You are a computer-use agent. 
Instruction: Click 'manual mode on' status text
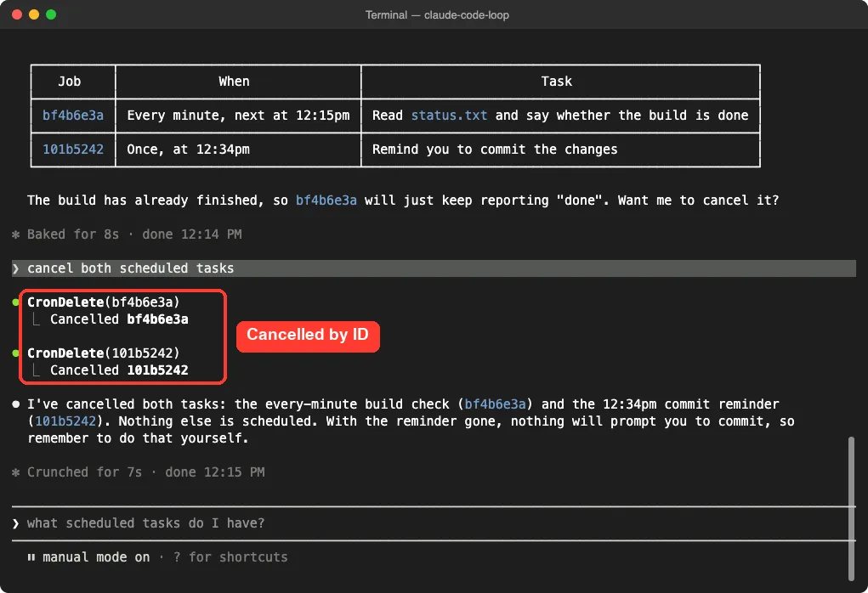(96, 557)
